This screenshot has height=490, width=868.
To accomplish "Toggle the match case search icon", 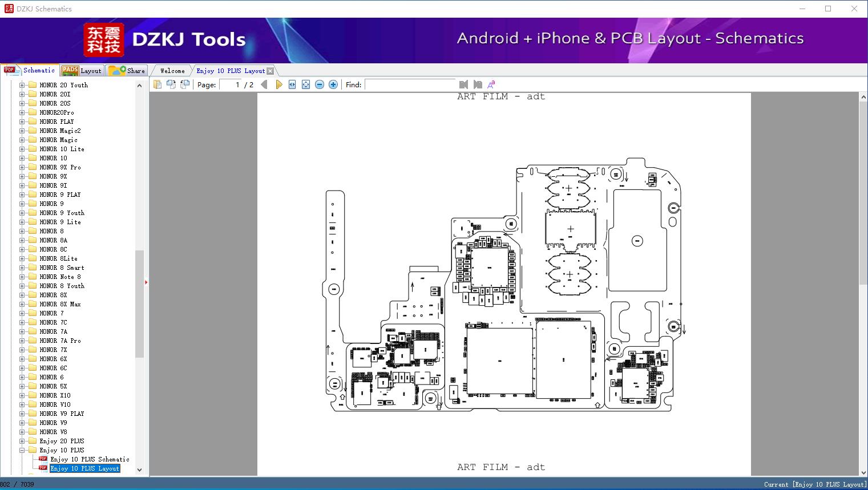I will coord(491,84).
